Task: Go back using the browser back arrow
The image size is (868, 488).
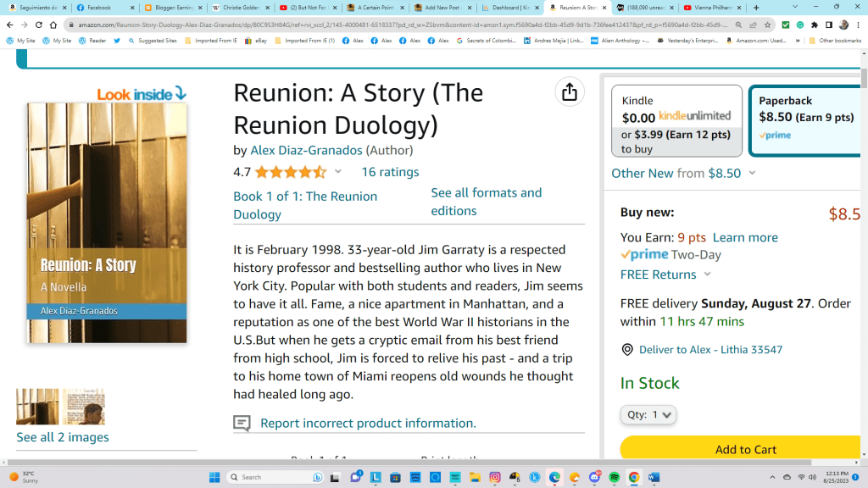Action: click(9, 25)
